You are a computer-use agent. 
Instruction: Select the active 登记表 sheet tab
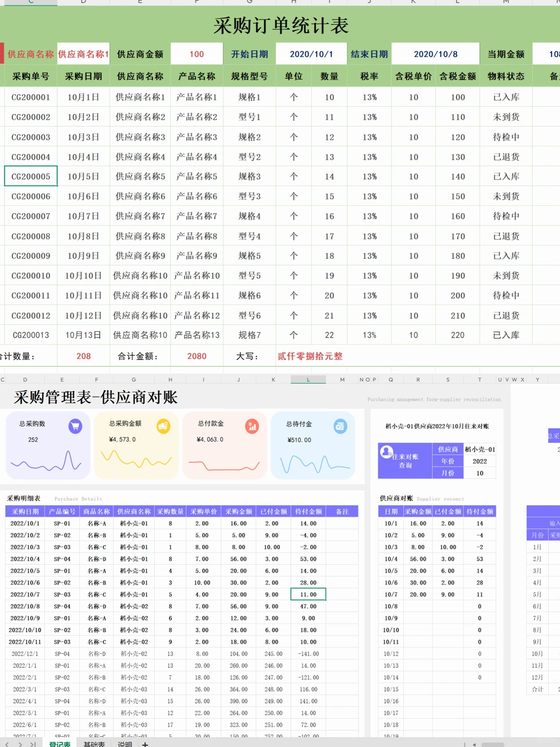tap(59, 743)
